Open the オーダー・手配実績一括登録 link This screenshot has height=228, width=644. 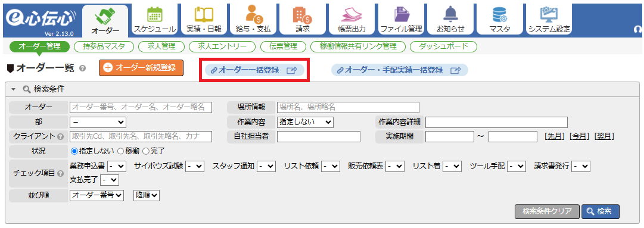pyautogui.click(x=400, y=70)
